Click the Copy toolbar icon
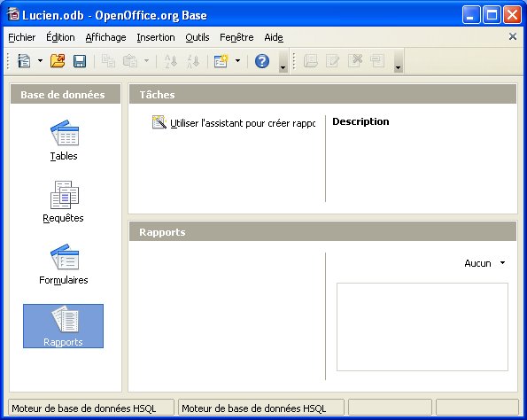The width and height of the screenshot is (527, 420). [108, 61]
